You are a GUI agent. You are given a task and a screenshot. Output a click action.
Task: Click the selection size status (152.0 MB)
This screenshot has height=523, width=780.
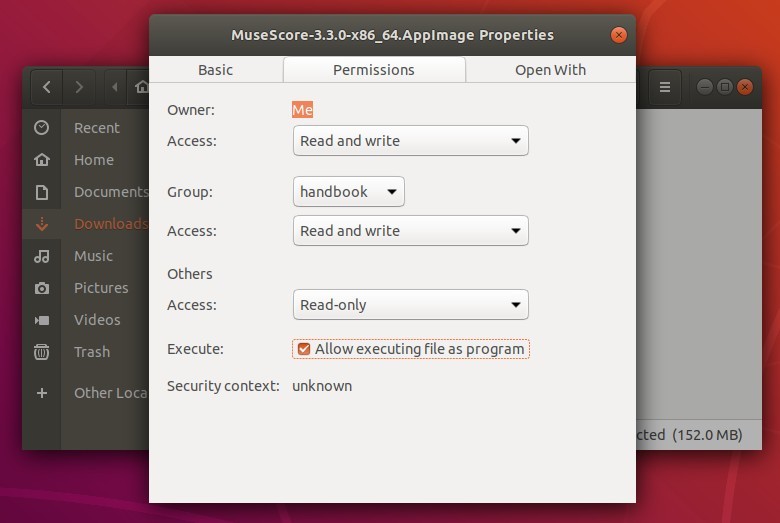(707, 435)
